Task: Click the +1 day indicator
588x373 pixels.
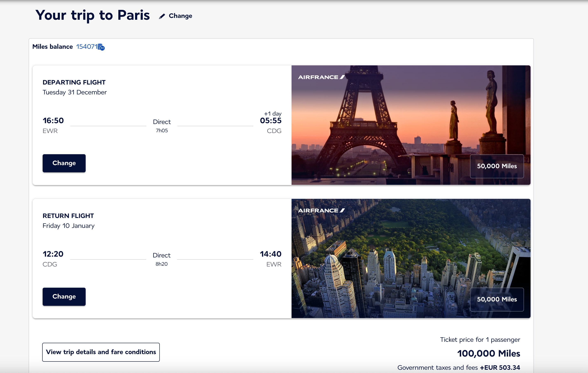Action: coord(273,114)
